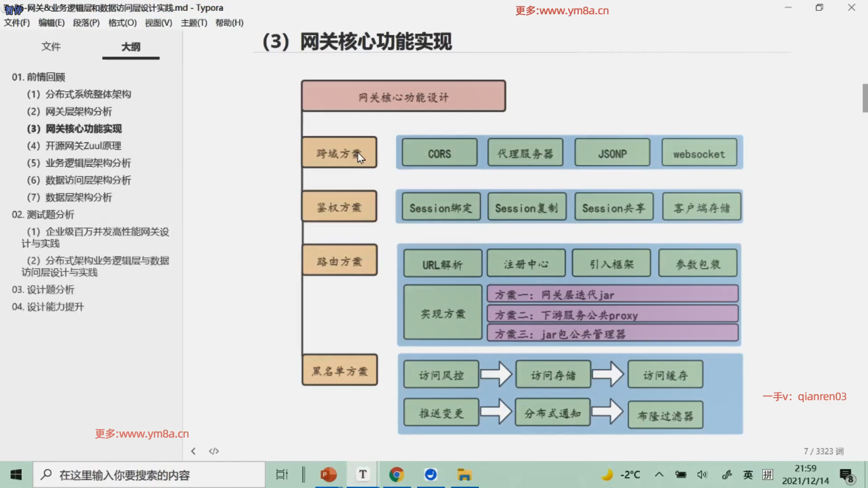Open the notification center icon
The image size is (868, 488).
(x=846, y=475)
